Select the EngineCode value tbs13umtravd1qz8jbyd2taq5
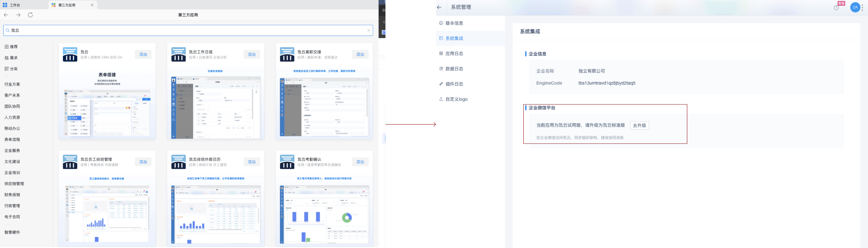 pyautogui.click(x=607, y=83)
